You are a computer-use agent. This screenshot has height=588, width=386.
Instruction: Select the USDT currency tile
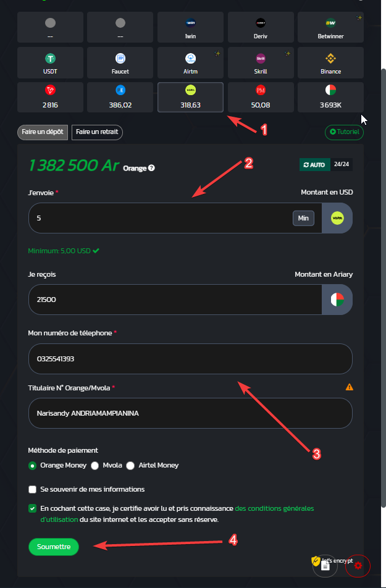click(x=50, y=62)
